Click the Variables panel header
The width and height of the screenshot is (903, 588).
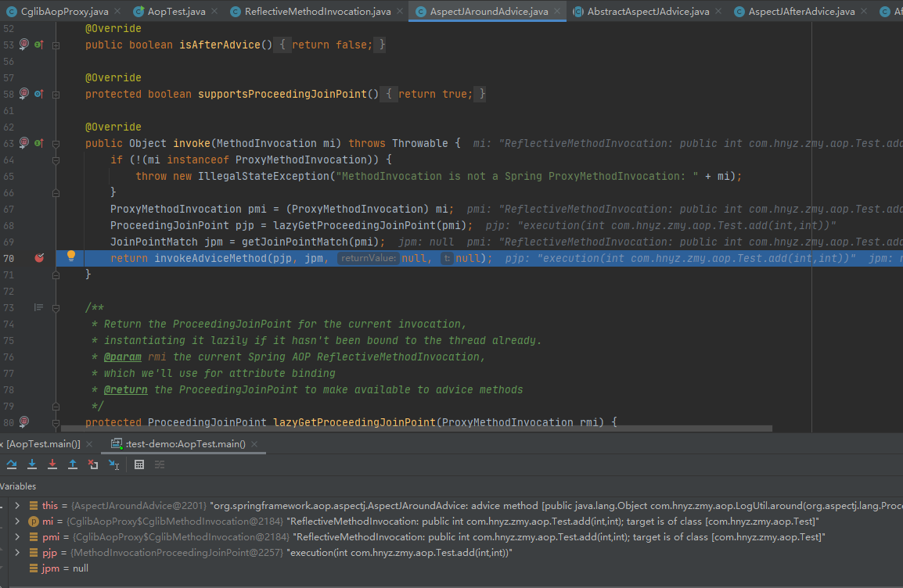click(18, 486)
